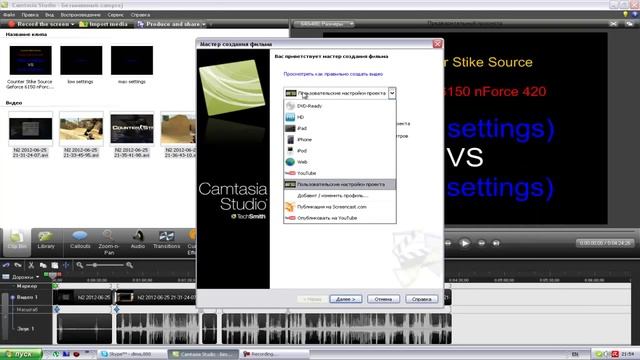Choose DVD-Ready preset from the list
640x360 pixels.
click(x=340, y=106)
